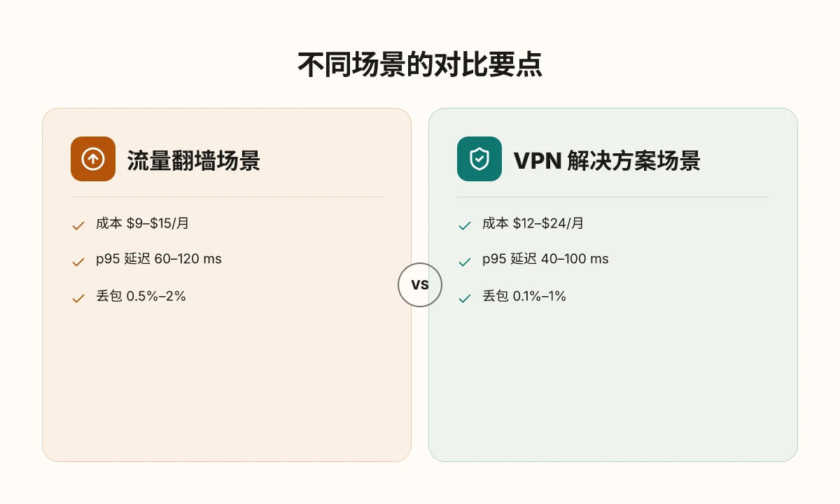Viewport: 840px width, 504px height.
Task: Click the 不同场景的对比要点 title
Action: (x=420, y=66)
